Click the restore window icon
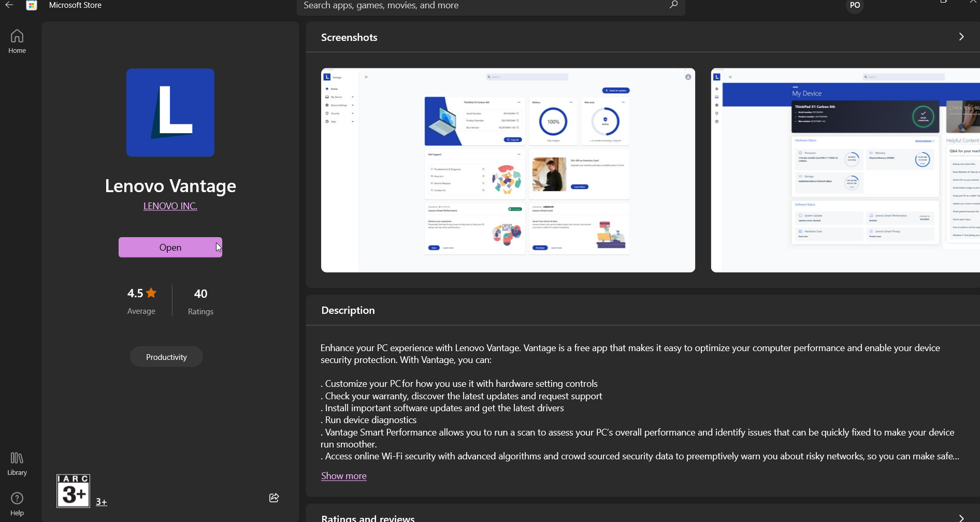Image resolution: width=980 pixels, height=522 pixels. pyautogui.click(x=944, y=2)
